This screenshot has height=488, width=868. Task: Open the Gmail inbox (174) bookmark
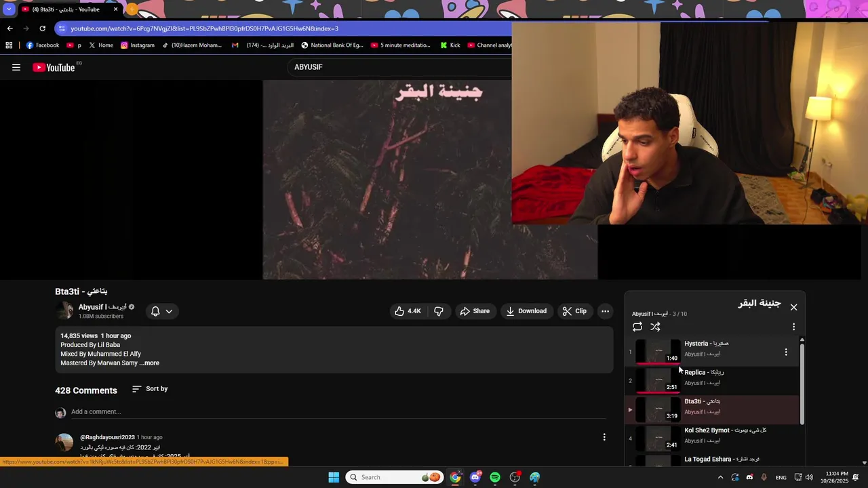tap(262, 45)
